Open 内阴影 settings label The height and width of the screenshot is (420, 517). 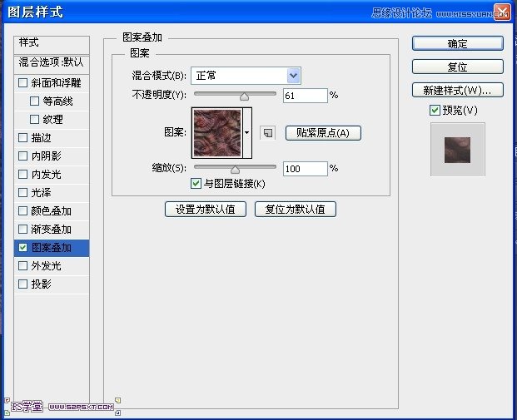coord(46,156)
